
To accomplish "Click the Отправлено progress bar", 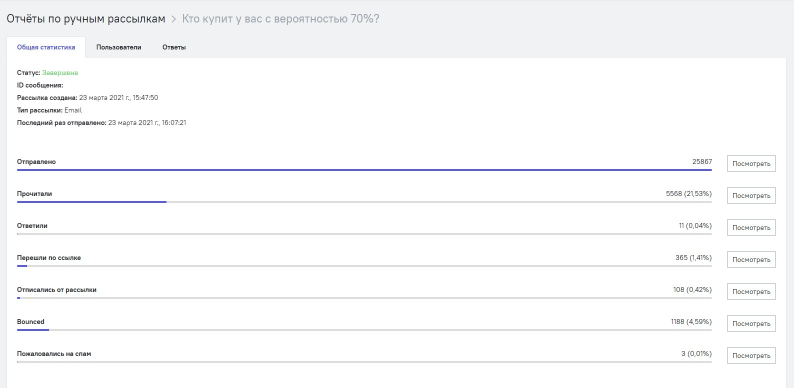I will click(364, 170).
